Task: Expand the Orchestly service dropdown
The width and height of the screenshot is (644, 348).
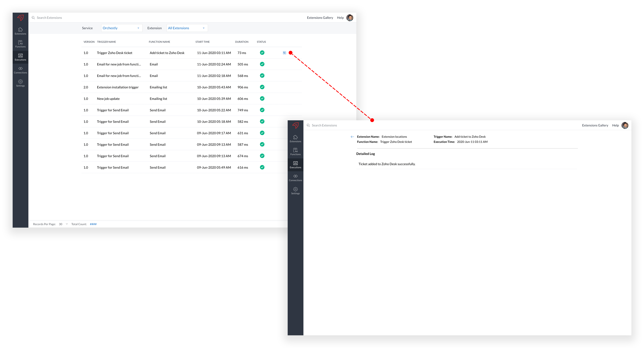Action: click(x=121, y=28)
